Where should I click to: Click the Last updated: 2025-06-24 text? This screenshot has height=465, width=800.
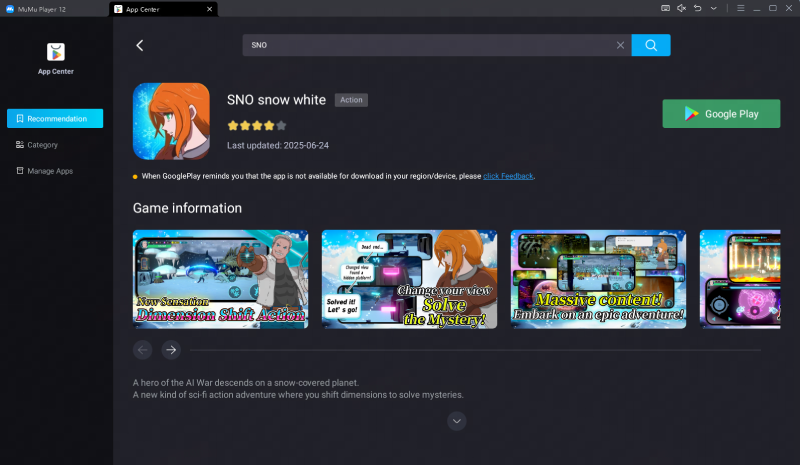pyautogui.click(x=278, y=145)
